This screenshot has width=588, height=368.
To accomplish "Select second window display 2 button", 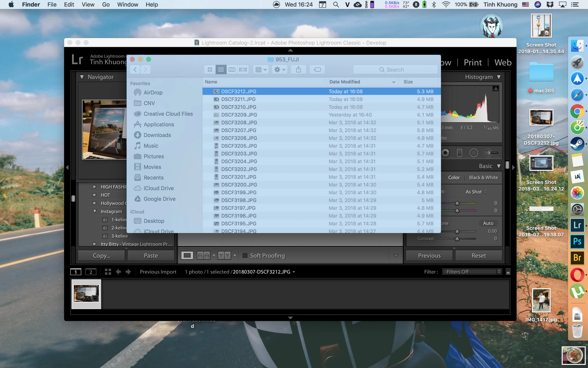I will coord(91,272).
